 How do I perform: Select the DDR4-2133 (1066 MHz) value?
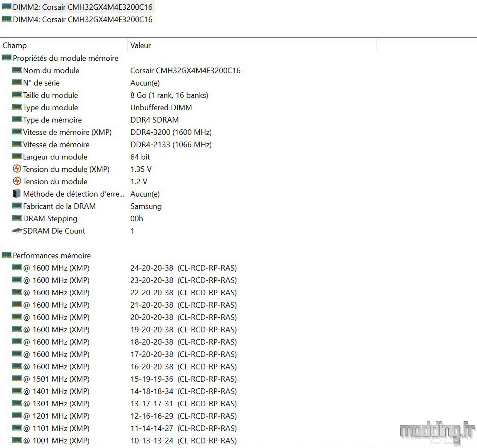(x=171, y=144)
